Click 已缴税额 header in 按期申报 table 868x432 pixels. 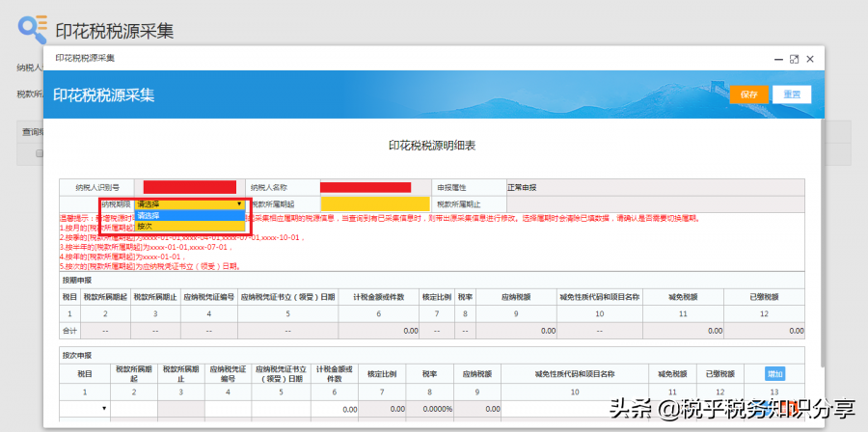pos(764,297)
